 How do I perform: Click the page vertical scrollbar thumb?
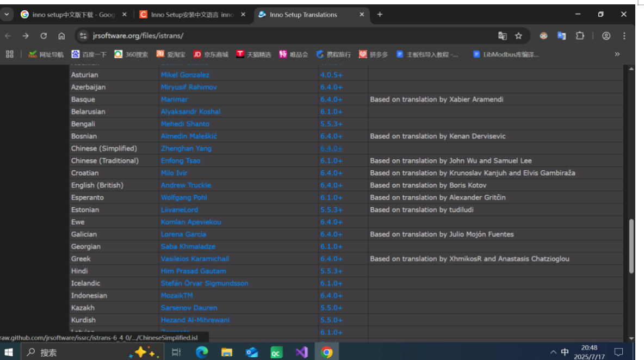coord(631,246)
